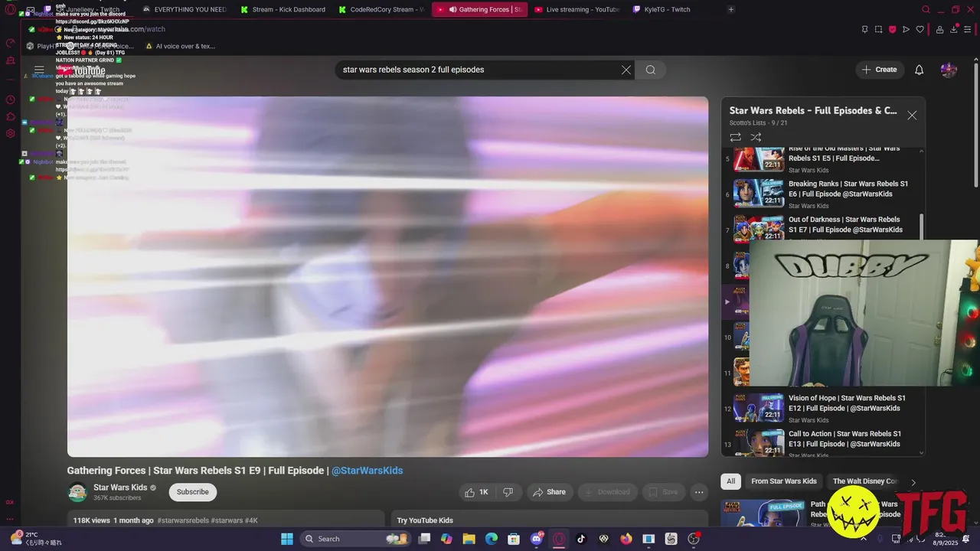Clear the YouTube search box text
Viewport: 980px width, 551px height.
(626, 70)
